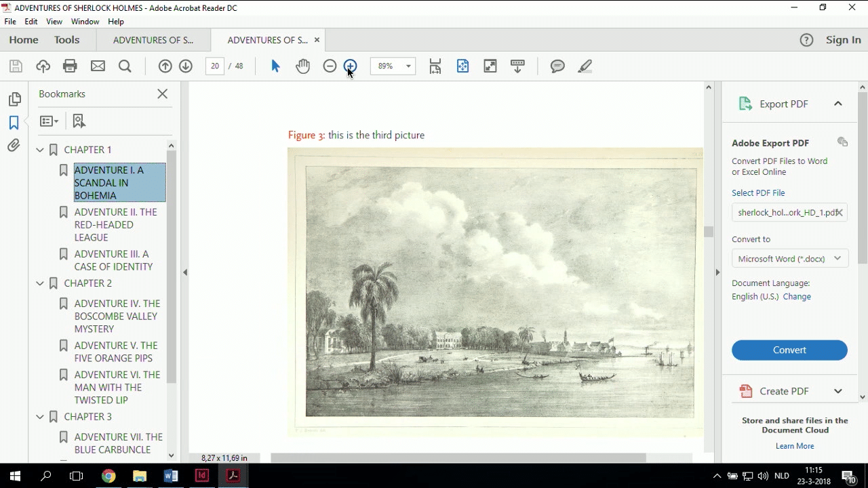Image resolution: width=868 pixels, height=488 pixels.
Task: Open Adobe InDesign from the taskbar
Action: [201, 476]
